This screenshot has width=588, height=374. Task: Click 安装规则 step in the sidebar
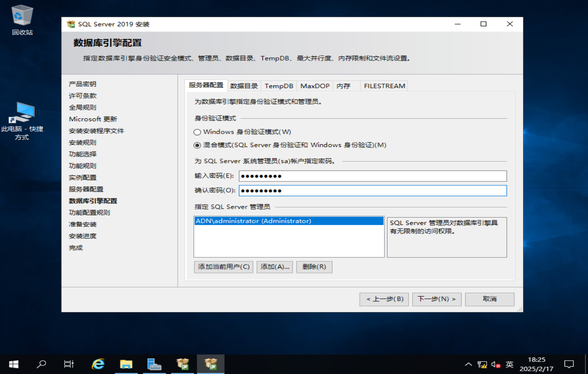[82, 143]
